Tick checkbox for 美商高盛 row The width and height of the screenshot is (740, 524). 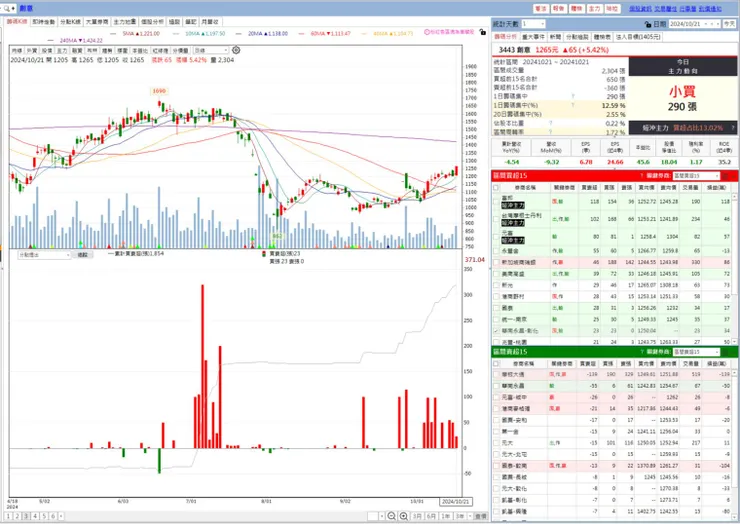tap(496, 274)
